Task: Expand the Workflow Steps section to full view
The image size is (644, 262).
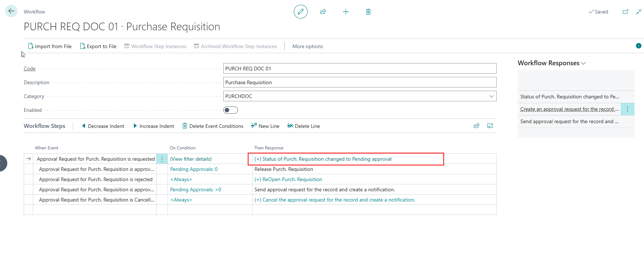Action: click(x=490, y=126)
